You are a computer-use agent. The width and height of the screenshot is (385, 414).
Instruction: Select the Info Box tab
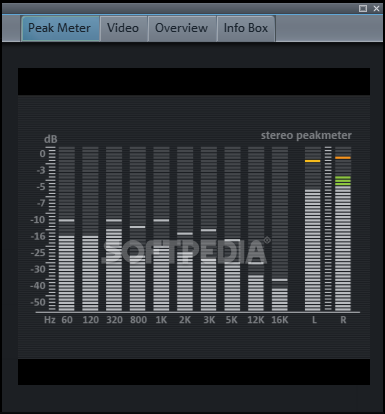[x=246, y=28]
